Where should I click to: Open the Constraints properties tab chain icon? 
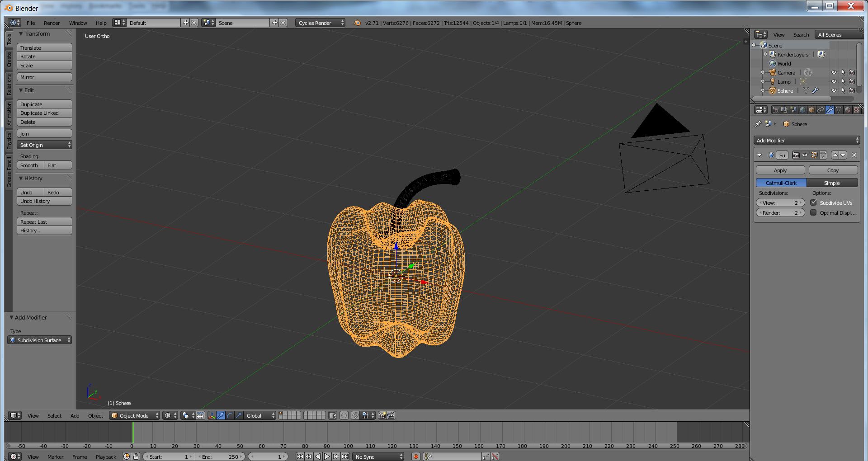(821, 110)
